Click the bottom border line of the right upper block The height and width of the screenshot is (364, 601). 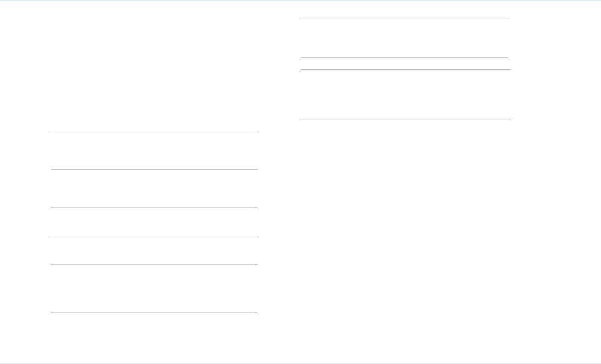coord(404,57)
